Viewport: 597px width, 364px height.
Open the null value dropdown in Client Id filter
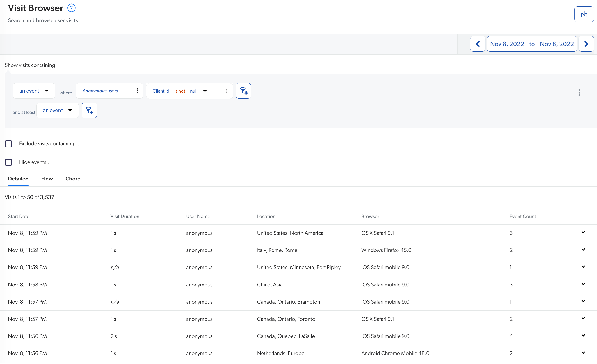(199, 91)
